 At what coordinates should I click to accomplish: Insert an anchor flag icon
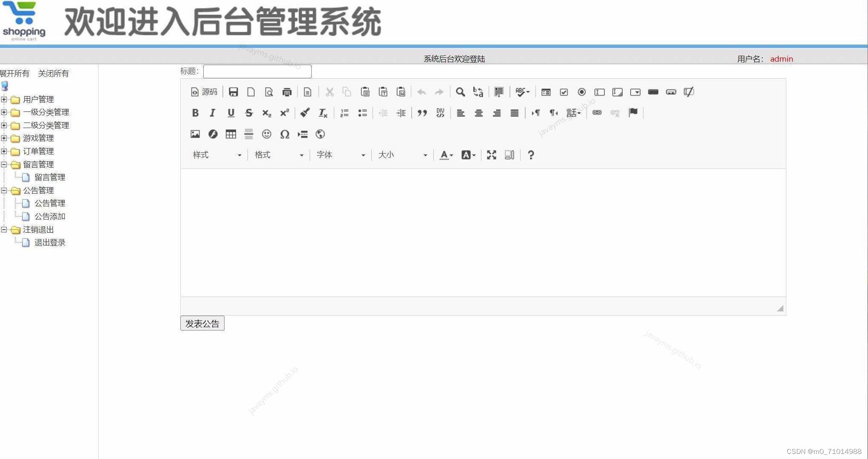633,113
